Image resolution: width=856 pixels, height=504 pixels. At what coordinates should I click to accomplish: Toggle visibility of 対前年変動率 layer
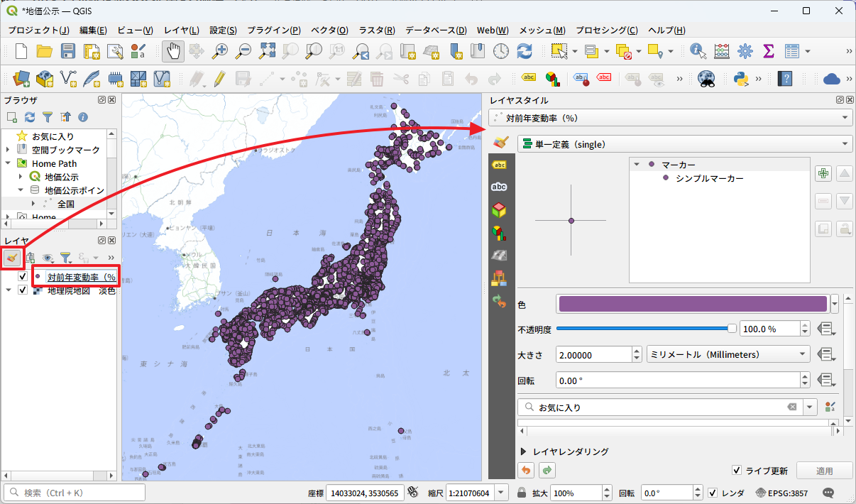click(23, 277)
